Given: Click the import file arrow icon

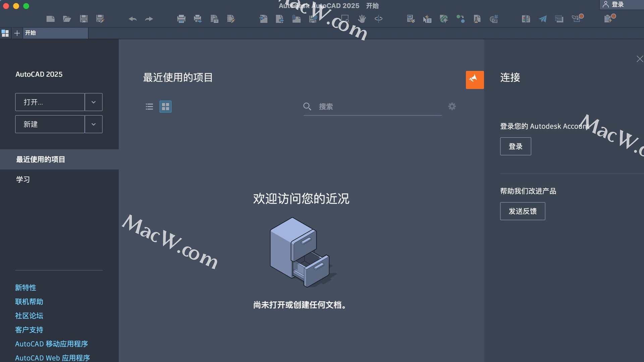Looking at the screenshot, I should point(263,19).
